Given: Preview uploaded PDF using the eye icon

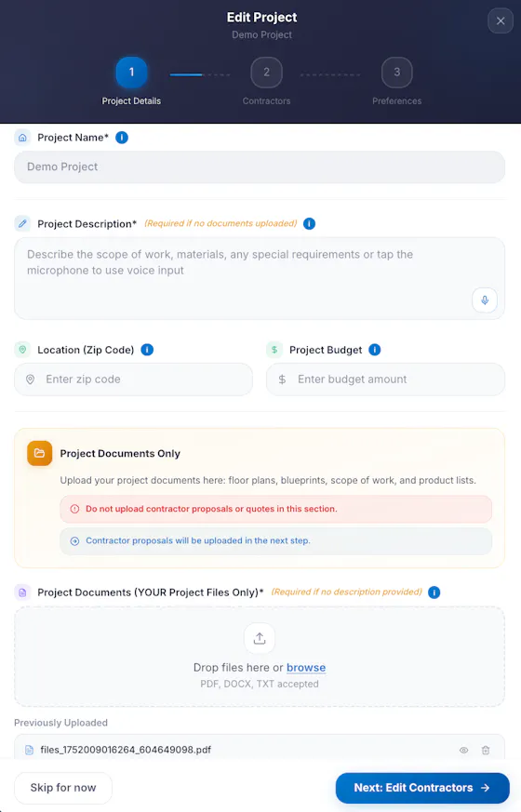Looking at the screenshot, I should 463,750.
